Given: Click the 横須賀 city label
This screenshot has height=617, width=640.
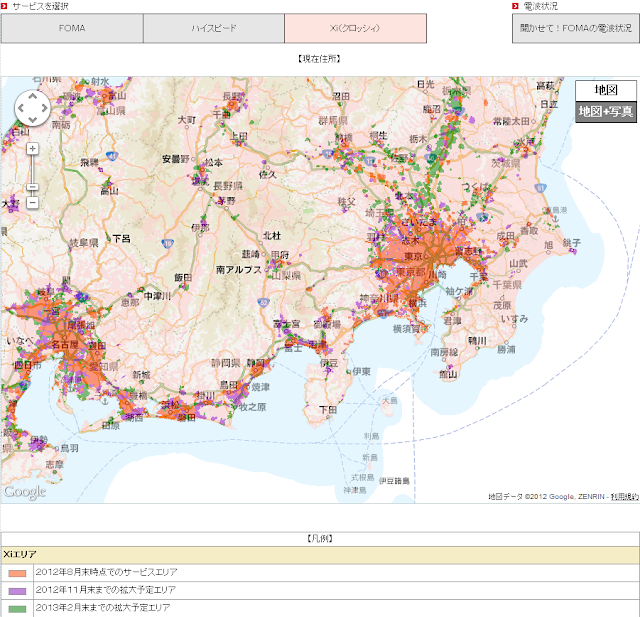Looking at the screenshot, I should (406, 329).
